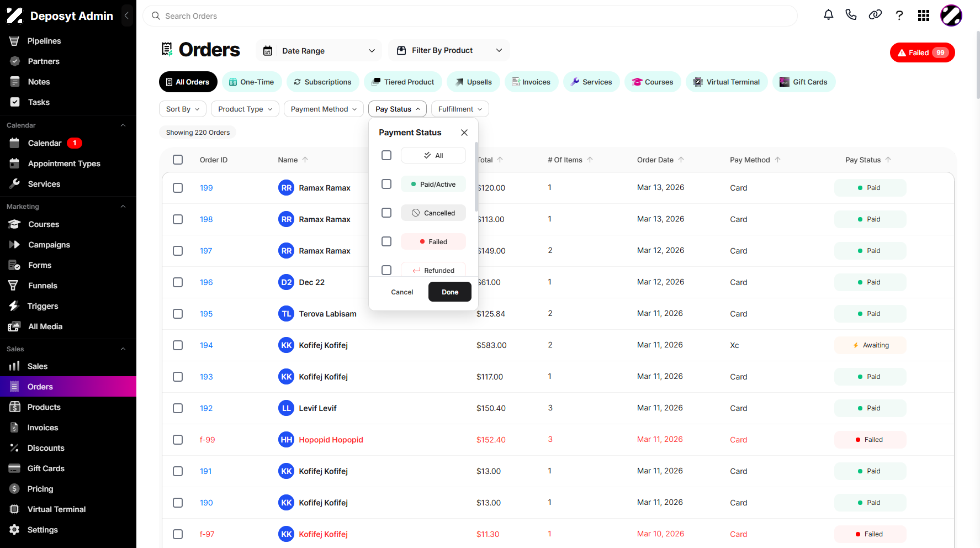Image resolution: width=980 pixels, height=548 pixels.
Task: Click Done in Payment Status popup
Action: click(x=450, y=292)
